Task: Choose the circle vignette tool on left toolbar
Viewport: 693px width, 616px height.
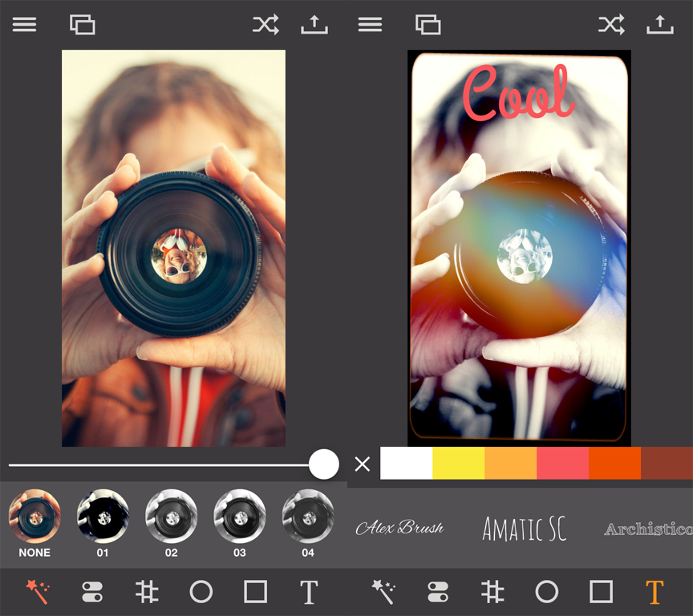Action: pos(201,593)
